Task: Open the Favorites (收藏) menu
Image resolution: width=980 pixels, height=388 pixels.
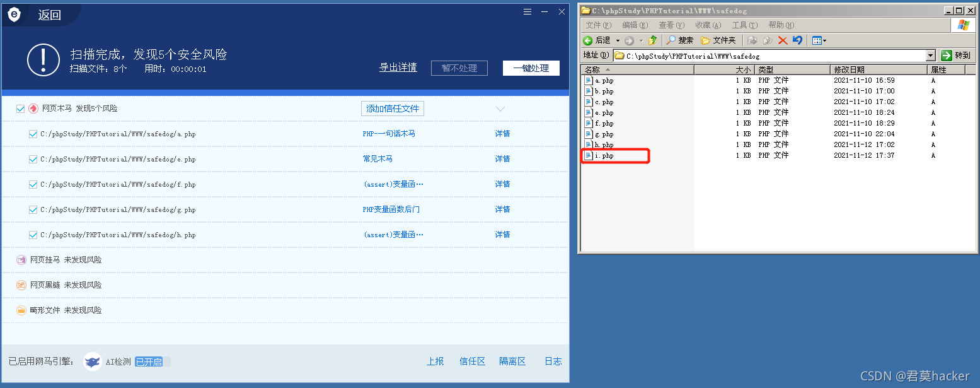Action: [x=708, y=25]
